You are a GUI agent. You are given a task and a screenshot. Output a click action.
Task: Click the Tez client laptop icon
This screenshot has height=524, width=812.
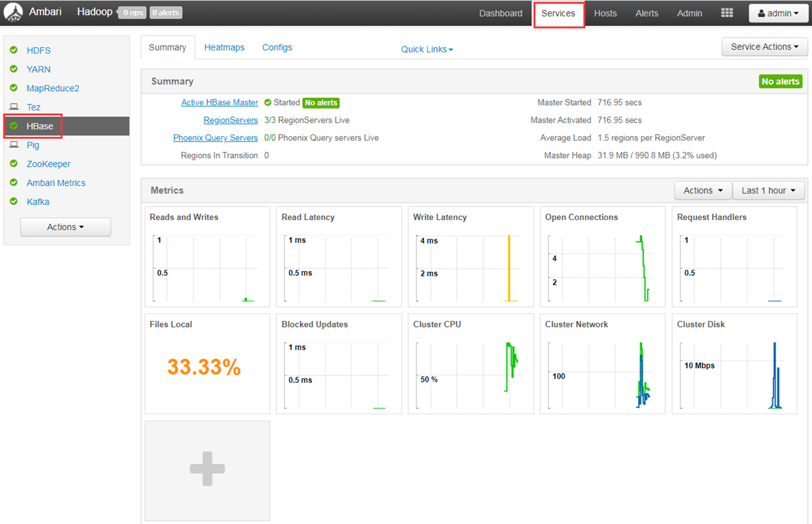coord(14,107)
